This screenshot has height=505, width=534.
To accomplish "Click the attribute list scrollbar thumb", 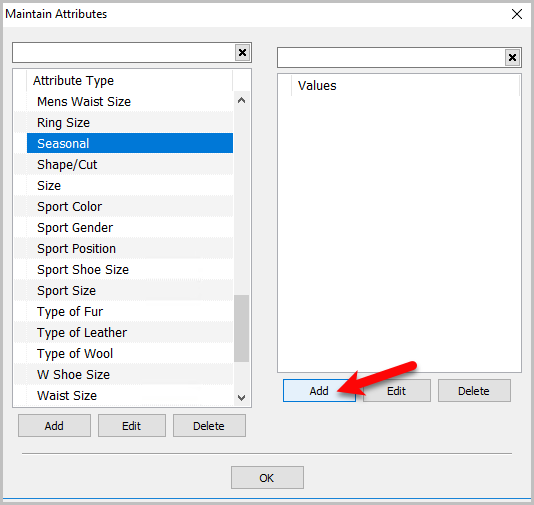I will click(241, 328).
